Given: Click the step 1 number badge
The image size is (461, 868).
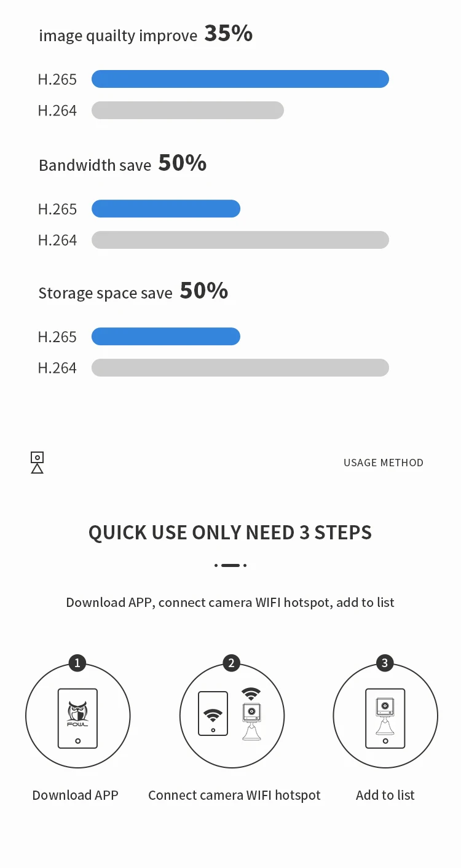Looking at the screenshot, I should [x=77, y=663].
